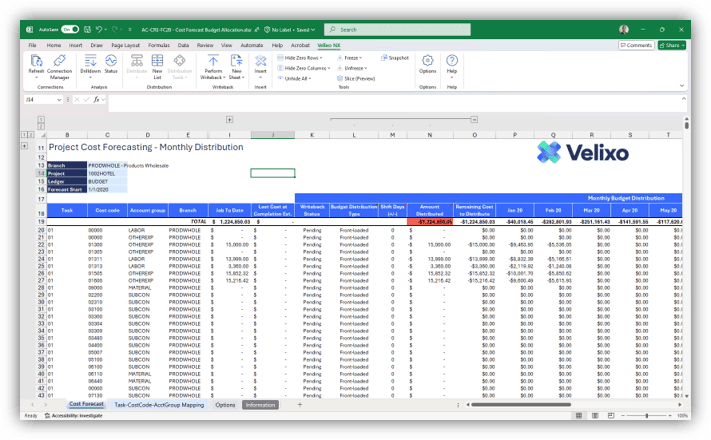The width and height of the screenshot is (711, 440).
Task: Undo the last action
Action: (x=99, y=29)
